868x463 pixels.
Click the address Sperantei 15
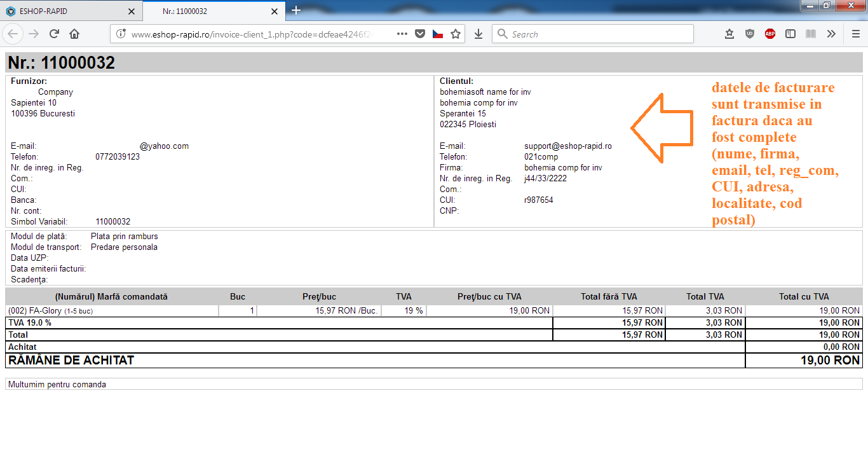coord(463,113)
